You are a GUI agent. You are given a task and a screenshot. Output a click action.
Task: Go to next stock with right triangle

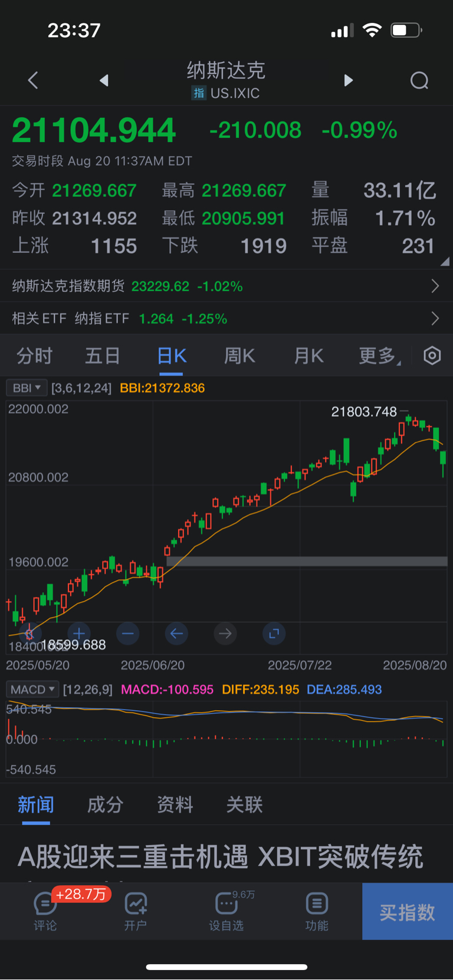[x=349, y=80]
